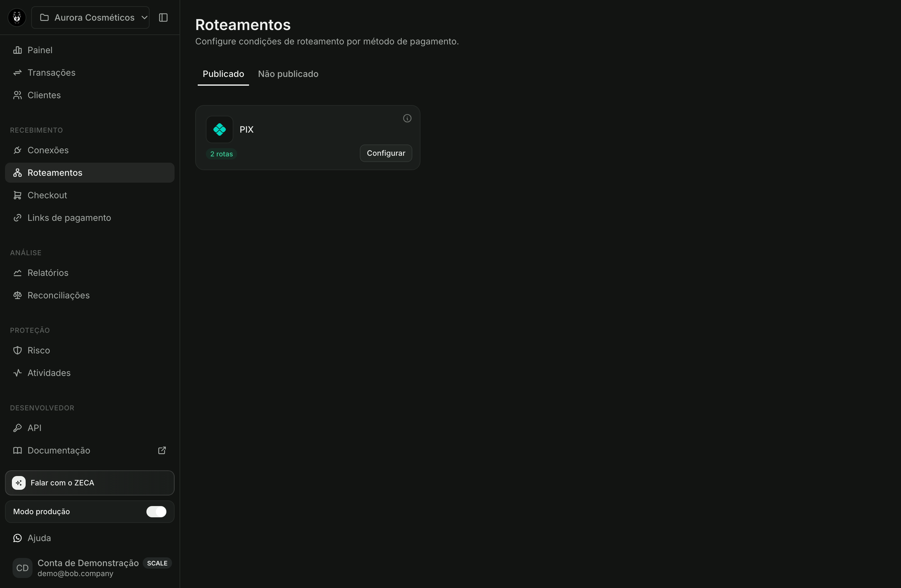Image resolution: width=901 pixels, height=588 pixels.
Task: Click the wolf logo avatar
Action: (x=17, y=18)
